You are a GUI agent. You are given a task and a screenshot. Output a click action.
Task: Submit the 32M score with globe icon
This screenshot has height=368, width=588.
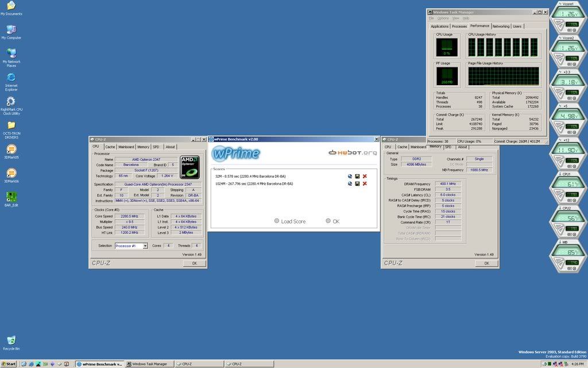pos(350,176)
